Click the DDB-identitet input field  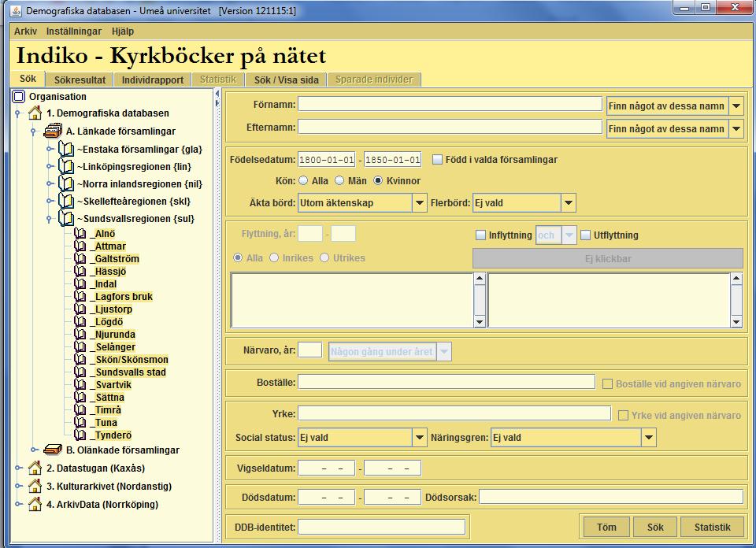382,527
